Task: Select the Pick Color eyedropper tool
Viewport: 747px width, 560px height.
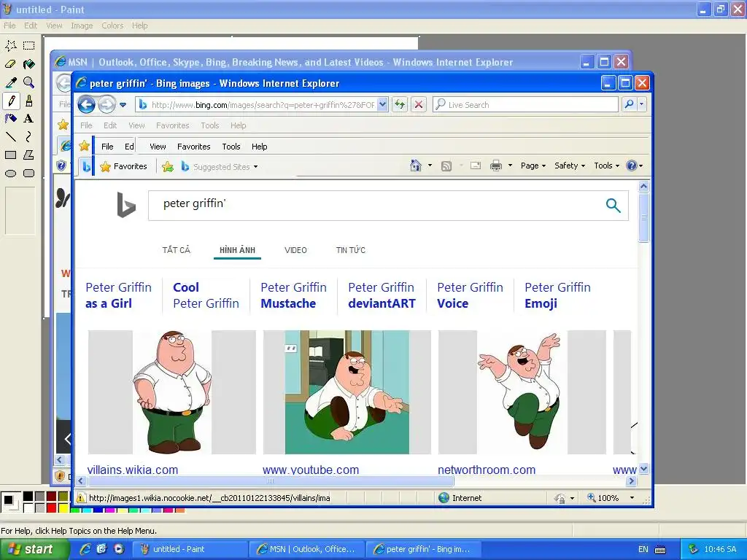Action: [x=11, y=82]
